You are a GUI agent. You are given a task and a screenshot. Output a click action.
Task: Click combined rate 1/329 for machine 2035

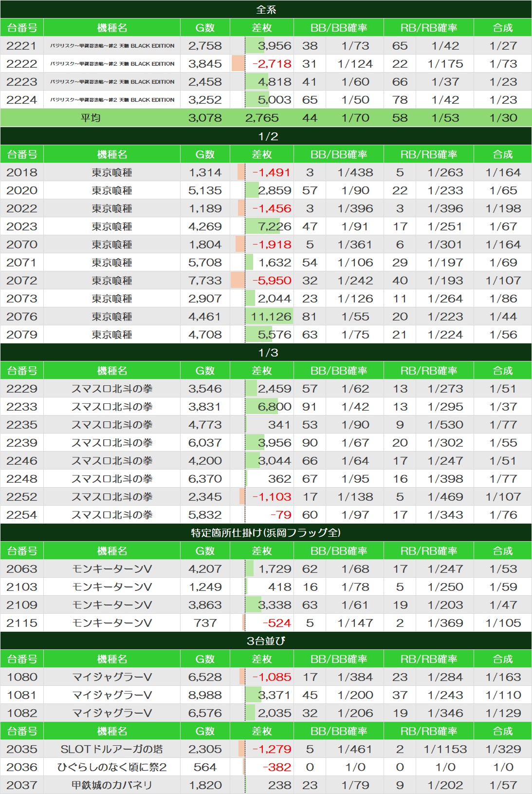pyautogui.click(x=503, y=749)
